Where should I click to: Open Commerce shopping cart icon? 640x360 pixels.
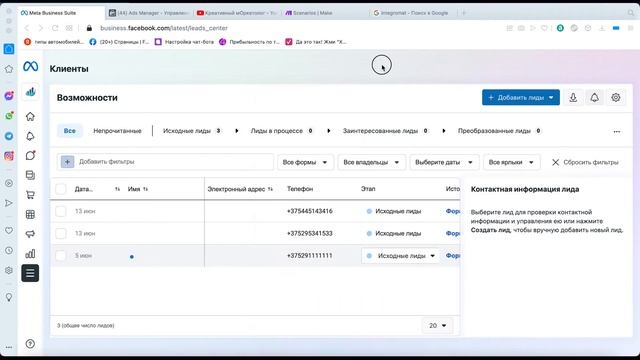click(30, 195)
